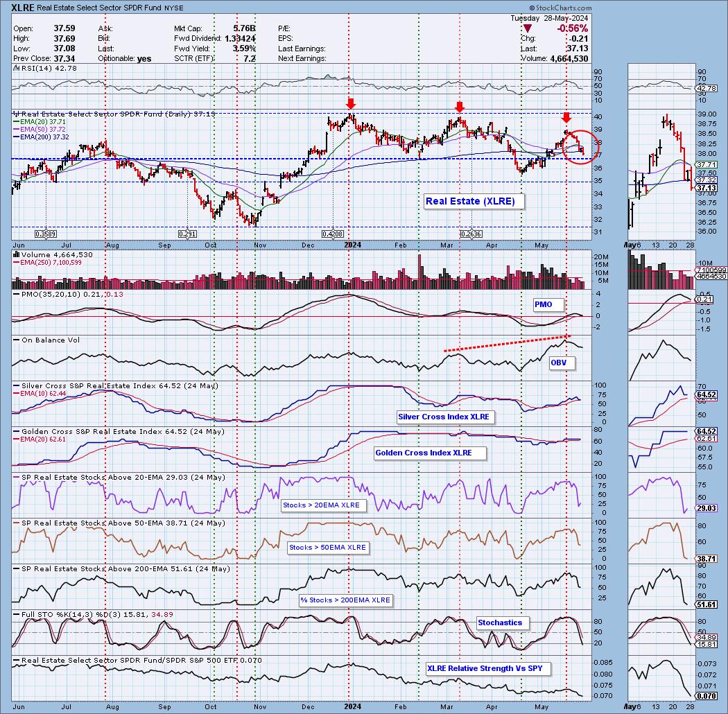This screenshot has width=728, height=714.
Task: Click the 38.71 value tag at right
Action: (x=707, y=559)
